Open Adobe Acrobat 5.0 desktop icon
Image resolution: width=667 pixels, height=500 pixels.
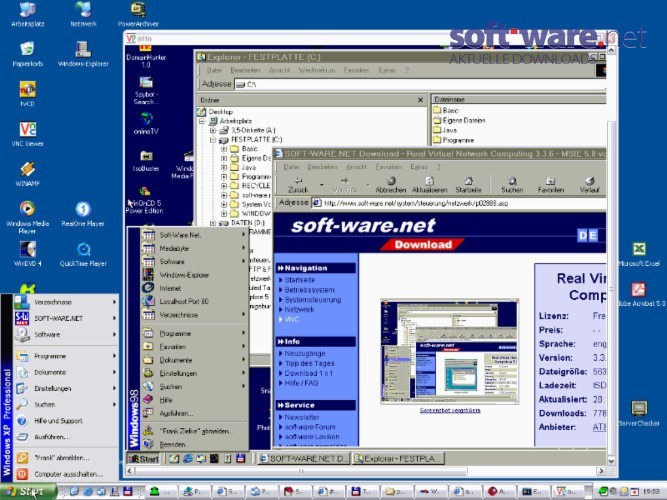click(x=639, y=294)
